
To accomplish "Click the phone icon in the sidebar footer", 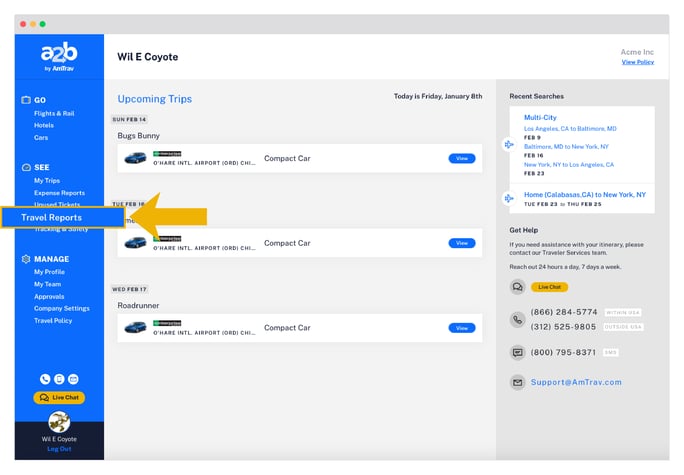I will point(45,380).
